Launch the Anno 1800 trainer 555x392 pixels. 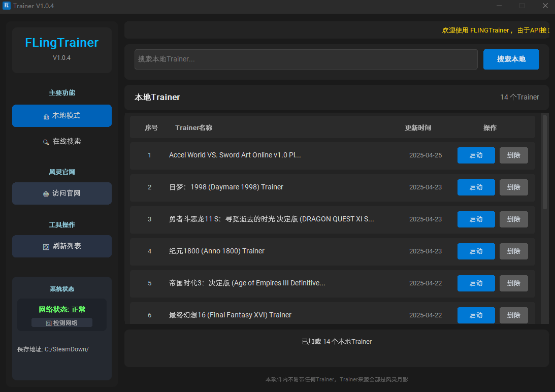[x=476, y=251]
